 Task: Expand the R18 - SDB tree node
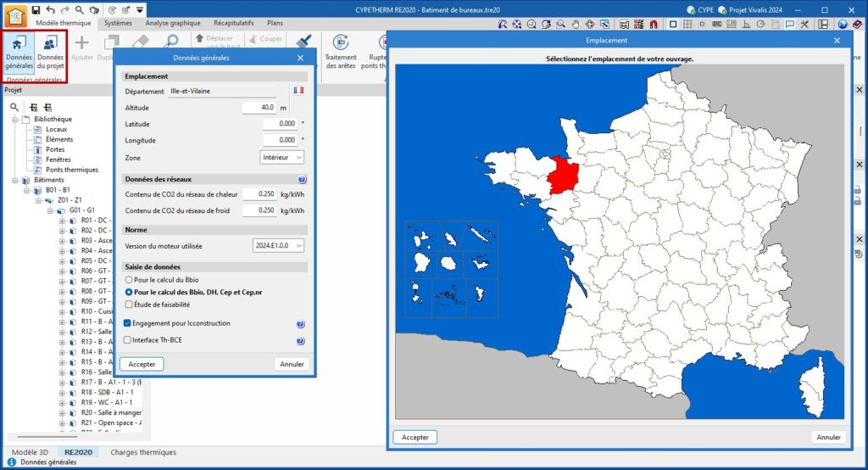(x=62, y=393)
